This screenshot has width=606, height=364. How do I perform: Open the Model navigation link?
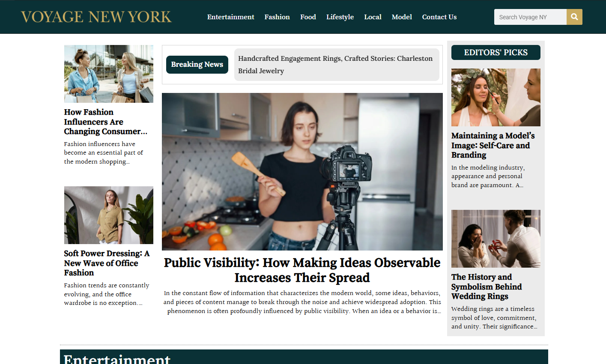point(402,17)
